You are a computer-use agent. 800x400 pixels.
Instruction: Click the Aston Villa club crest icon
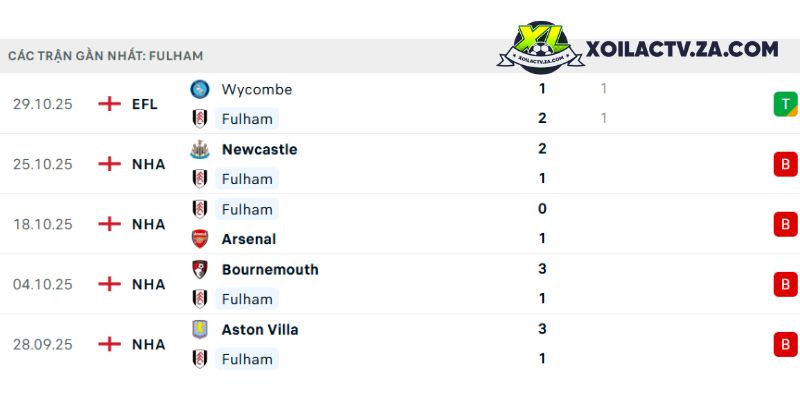click(199, 330)
